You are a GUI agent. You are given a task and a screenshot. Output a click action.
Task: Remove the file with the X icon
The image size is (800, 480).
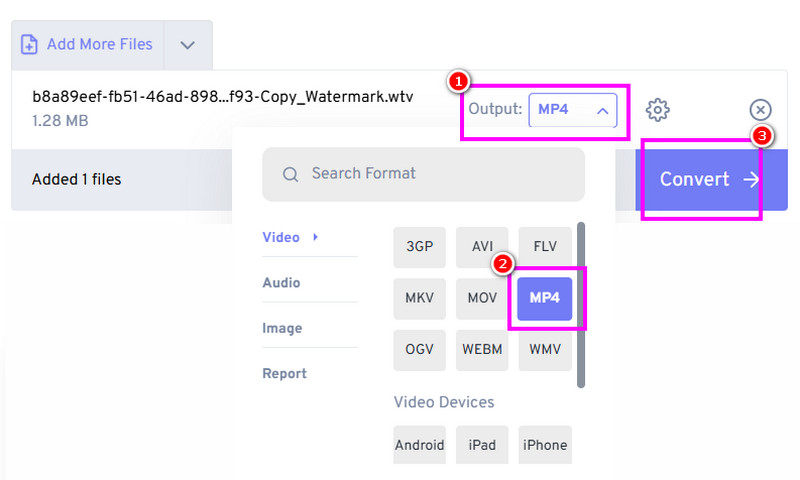click(760, 110)
